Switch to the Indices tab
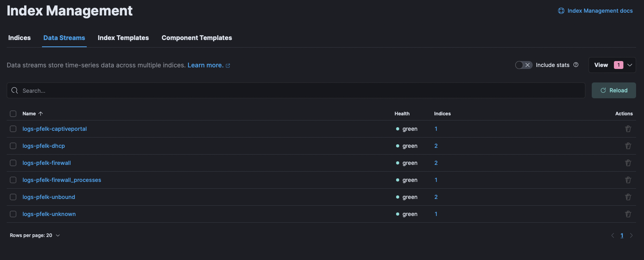644x260 pixels. click(x=19, y=38)
